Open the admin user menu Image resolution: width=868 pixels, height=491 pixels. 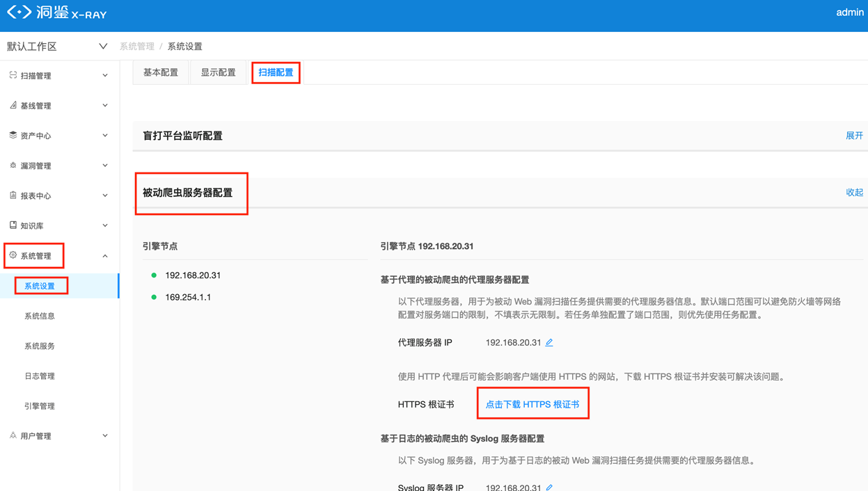[x=849, y=13]
